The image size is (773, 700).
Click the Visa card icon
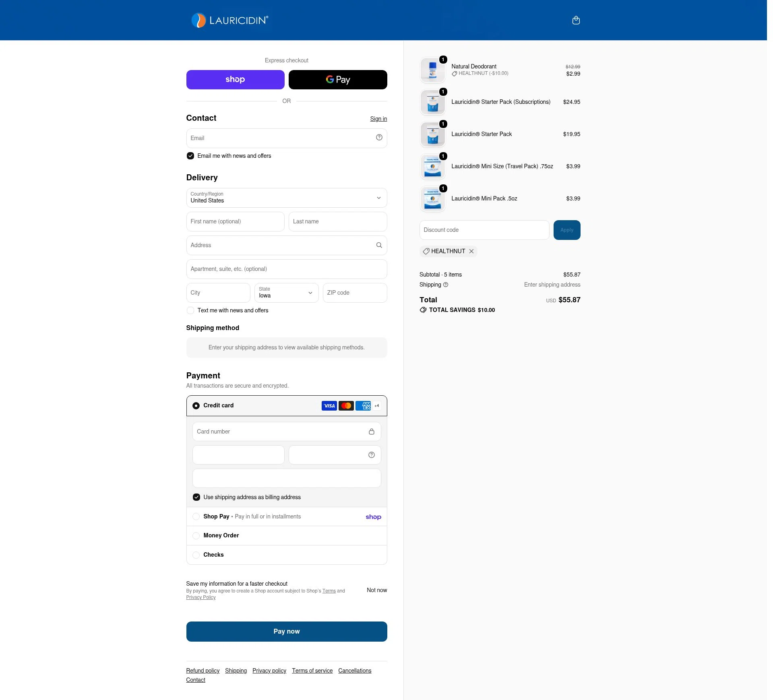pyautogui.click(x=329, y=406)
